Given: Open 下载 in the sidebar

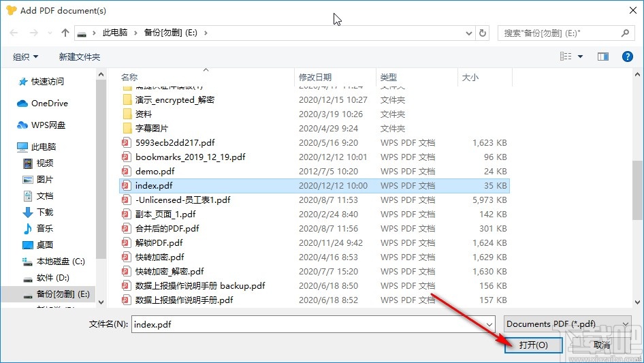Looking at the screenshot, I should (38, 212).
